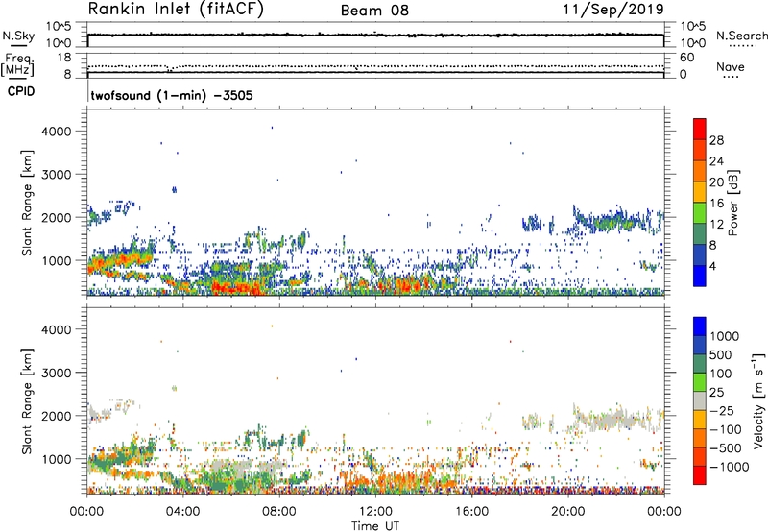This screenshot has width=768, height=532.
Task: Click the '4000' range tick on the power panel
Action: pos(57,132)
